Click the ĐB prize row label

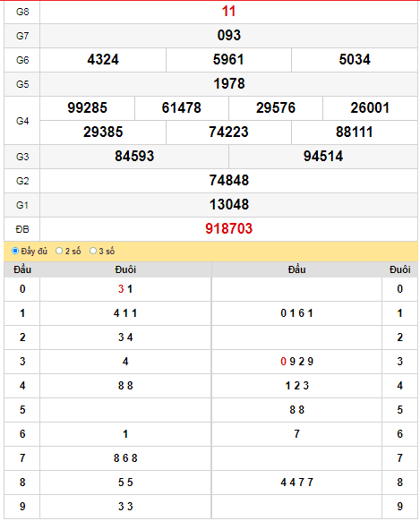coord(22,229)
